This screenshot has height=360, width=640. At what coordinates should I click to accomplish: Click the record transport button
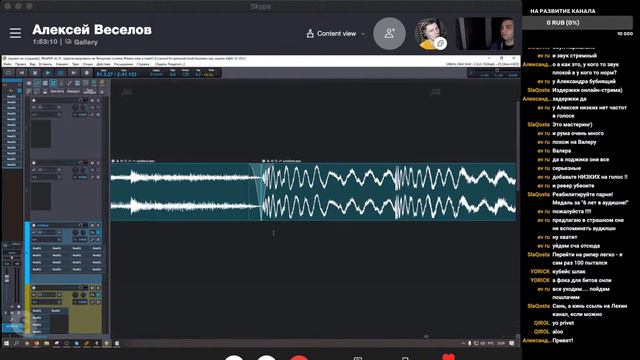point(87,73)
